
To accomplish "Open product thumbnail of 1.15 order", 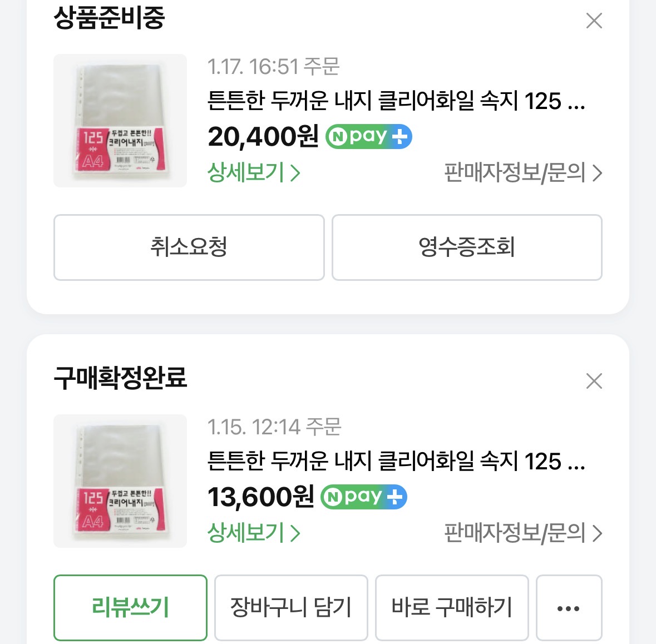I will point(120,481).
